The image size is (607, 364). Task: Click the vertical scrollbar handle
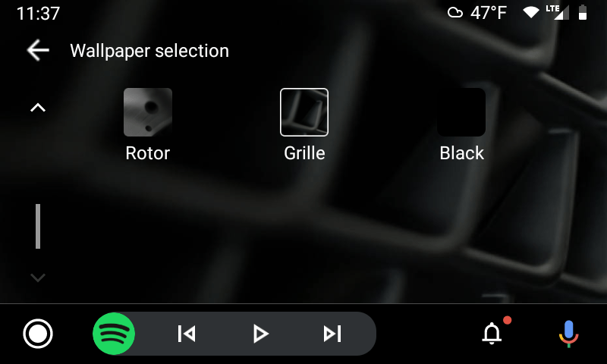pos(38,226)
